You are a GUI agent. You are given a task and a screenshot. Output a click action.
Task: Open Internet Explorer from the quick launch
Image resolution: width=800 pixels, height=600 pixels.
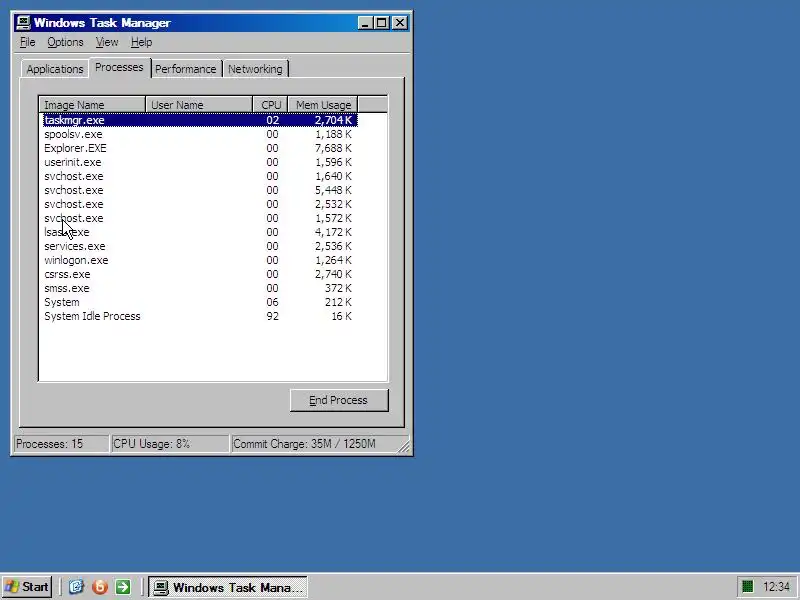point(76,587)
